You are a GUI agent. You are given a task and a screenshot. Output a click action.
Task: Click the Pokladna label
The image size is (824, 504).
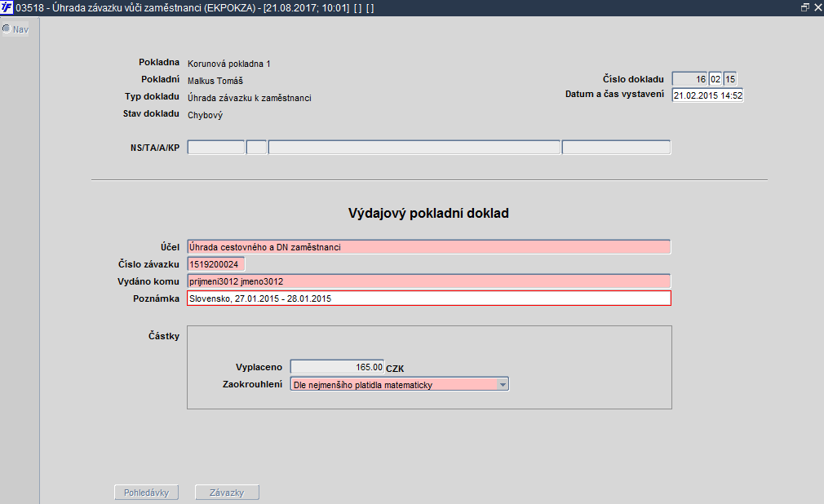[x=159, y=62]
